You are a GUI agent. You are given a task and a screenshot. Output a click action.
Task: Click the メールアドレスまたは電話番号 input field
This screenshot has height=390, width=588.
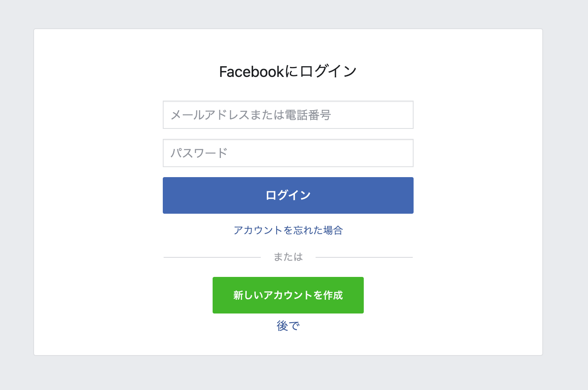tap(288, 115)
